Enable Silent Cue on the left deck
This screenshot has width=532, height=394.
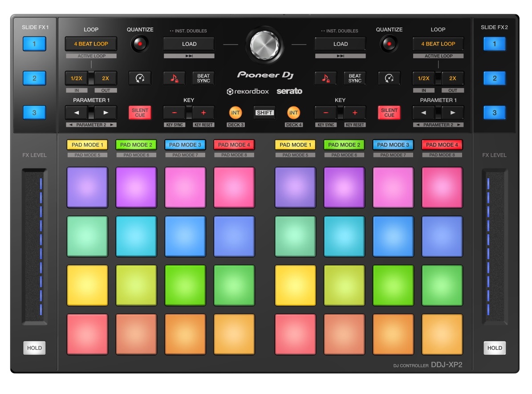(x=140, y=113)
